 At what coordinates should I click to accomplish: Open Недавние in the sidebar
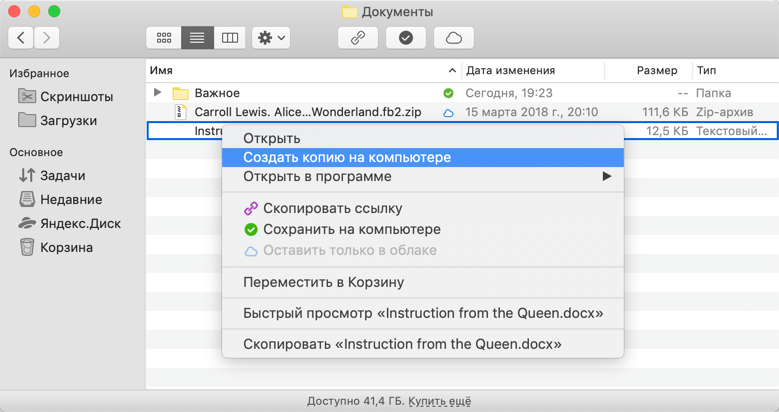point(70,200)
